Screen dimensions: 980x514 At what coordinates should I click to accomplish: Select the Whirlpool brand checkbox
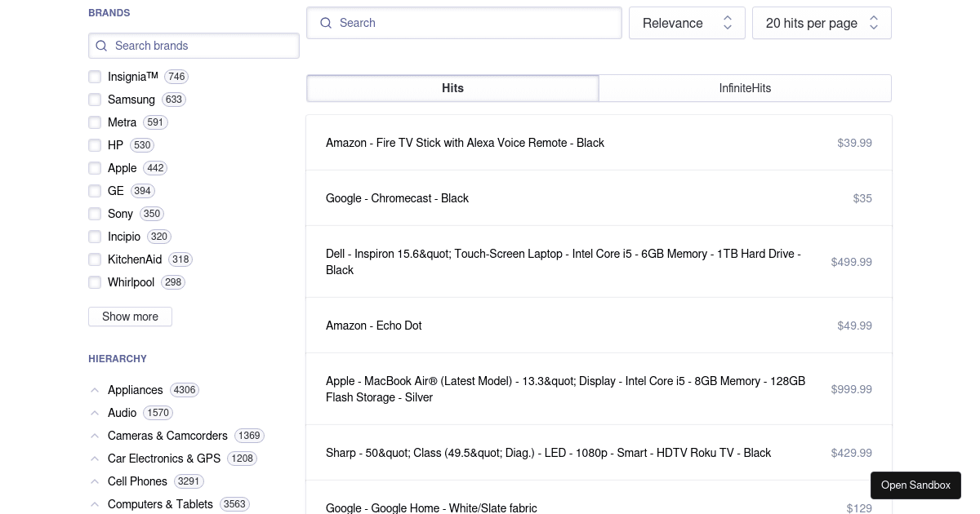(95, 282)
